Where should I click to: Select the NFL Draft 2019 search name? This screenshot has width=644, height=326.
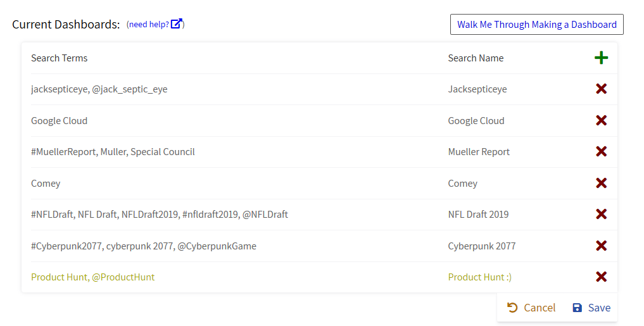pos(478,215)
